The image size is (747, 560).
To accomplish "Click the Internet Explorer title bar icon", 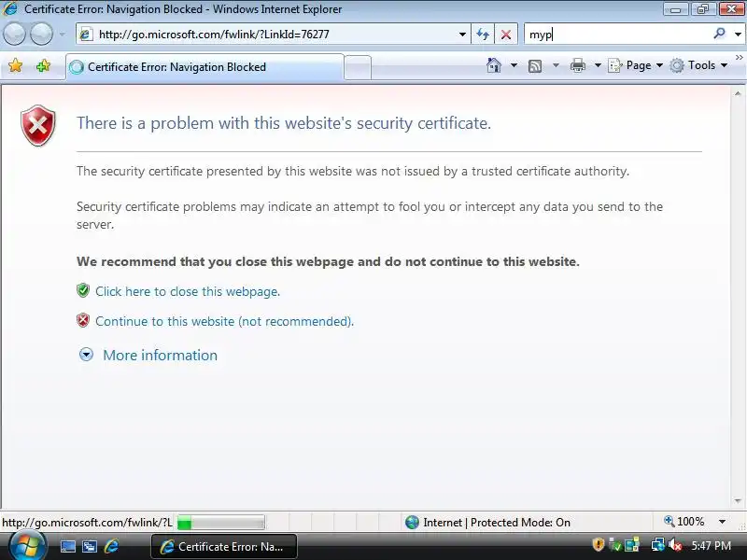I will pos(10,8).
